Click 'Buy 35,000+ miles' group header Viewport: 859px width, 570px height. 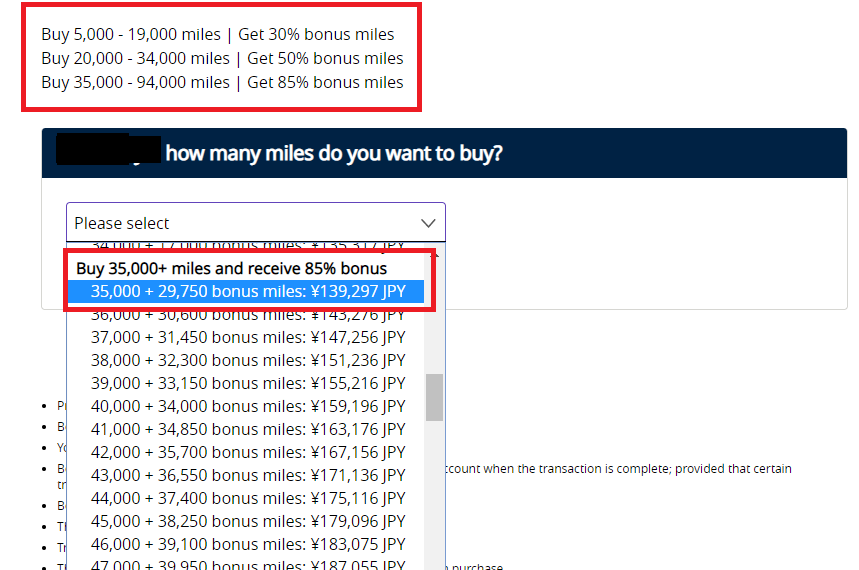coord(231,268)
